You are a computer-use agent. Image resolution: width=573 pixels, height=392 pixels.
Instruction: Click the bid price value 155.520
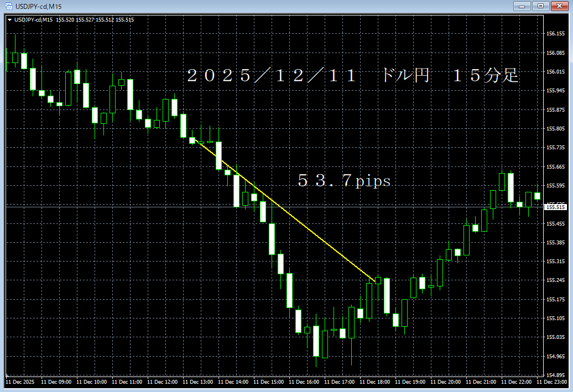64,19
